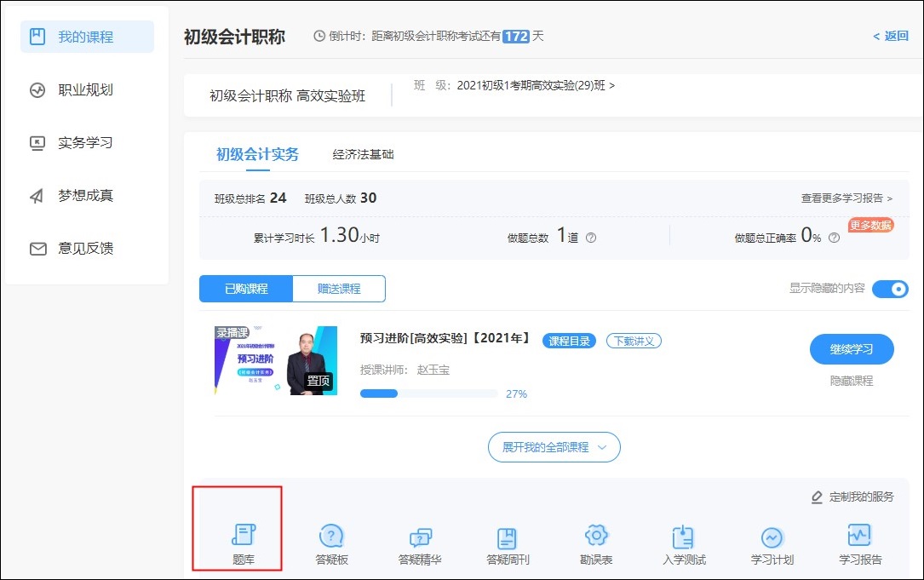View the 学习报告 study report

click(859, 541)
